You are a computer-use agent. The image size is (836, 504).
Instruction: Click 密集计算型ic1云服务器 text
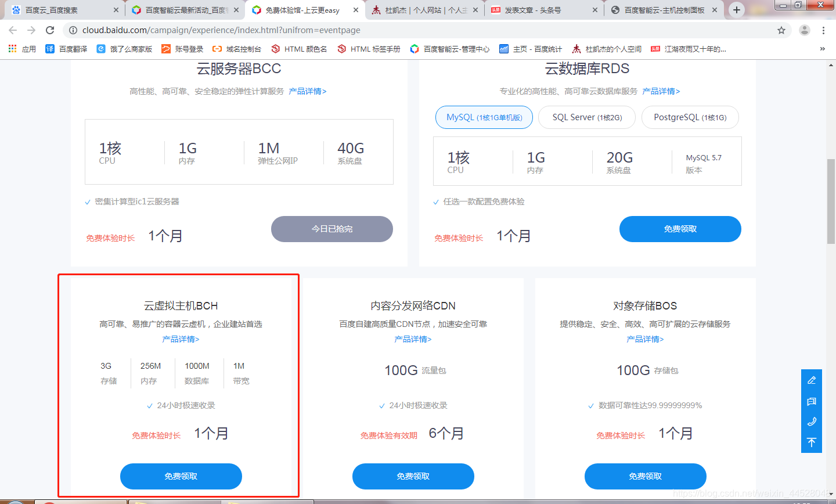[137, 201]
